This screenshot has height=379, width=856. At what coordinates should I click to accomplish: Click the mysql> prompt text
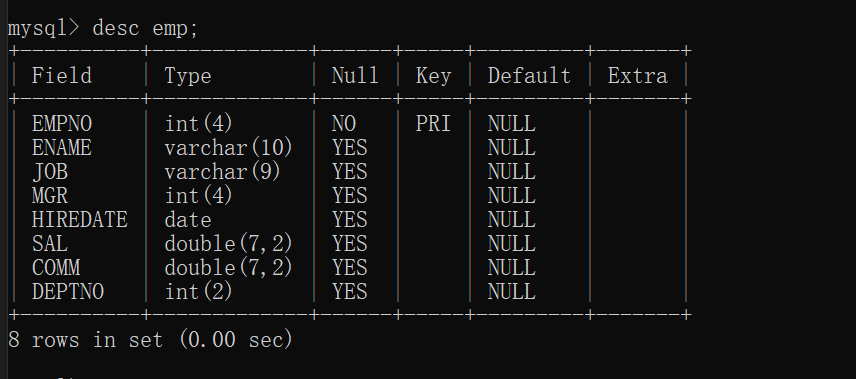tap(43, 28)
